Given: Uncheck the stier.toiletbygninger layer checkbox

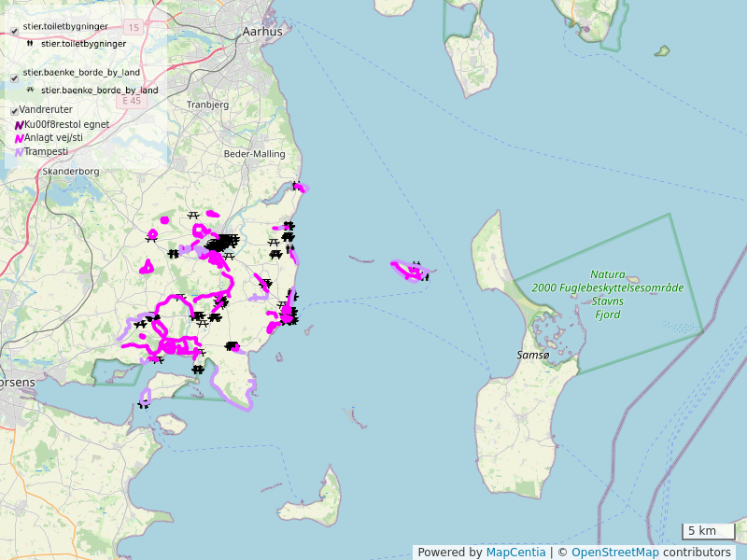Looking at the screenshot, I should 14,31.
